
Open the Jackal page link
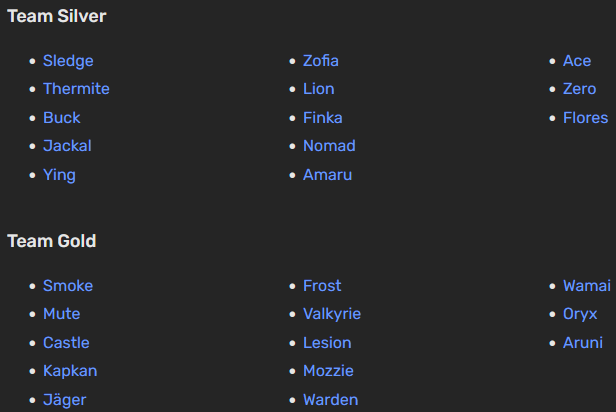pyautogui.click(x=67, y=146)
